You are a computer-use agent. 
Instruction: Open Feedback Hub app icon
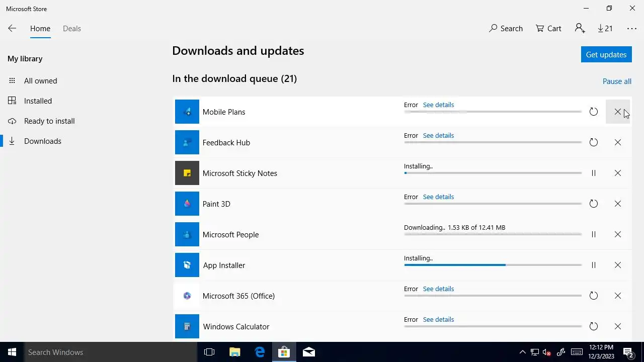[x=187, y=142]
